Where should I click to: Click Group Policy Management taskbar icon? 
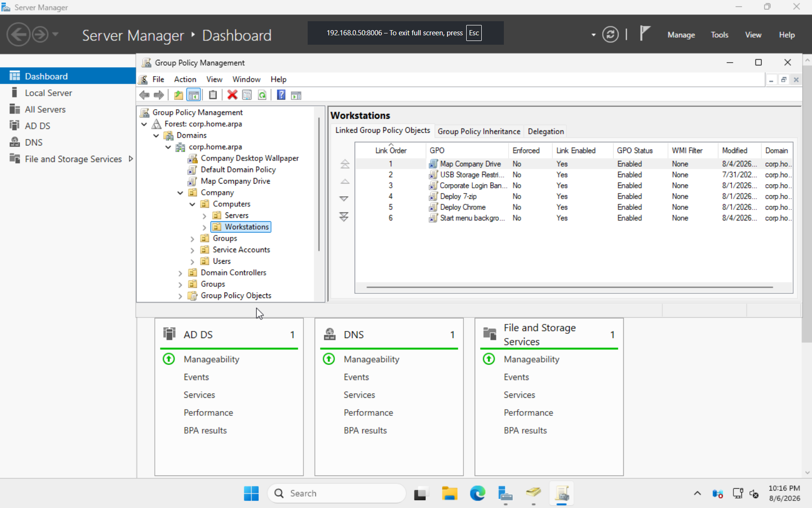pyautogui.click(x=562, y=493)
